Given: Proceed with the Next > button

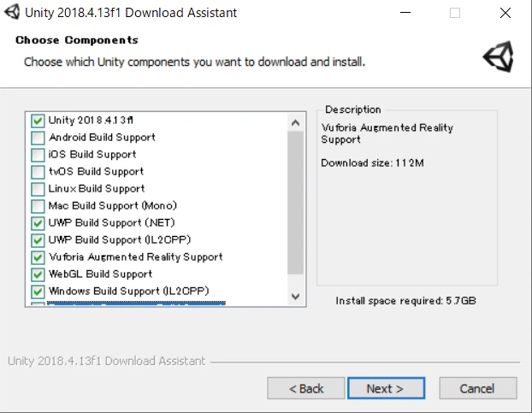Looking at the screenshot, I should tap(386, 388).
